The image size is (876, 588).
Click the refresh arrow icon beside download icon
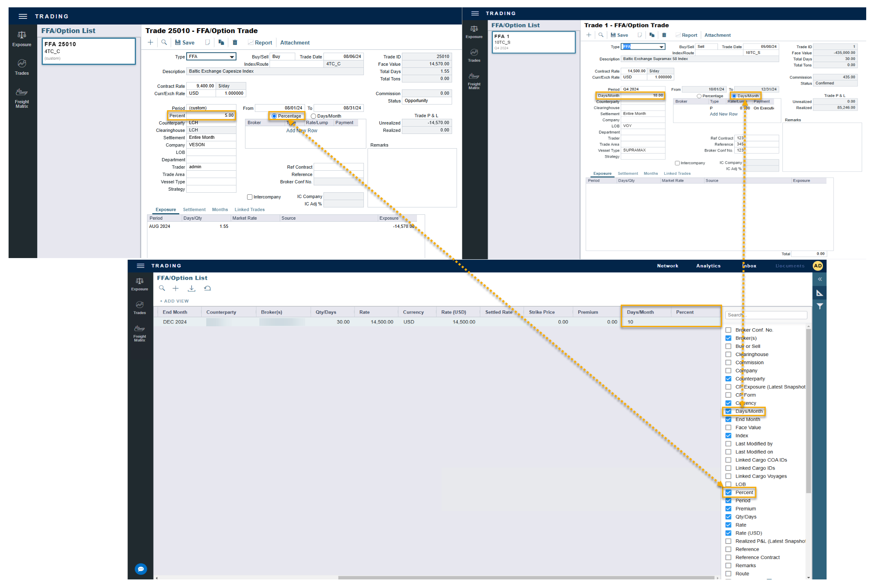pos(207,289)
